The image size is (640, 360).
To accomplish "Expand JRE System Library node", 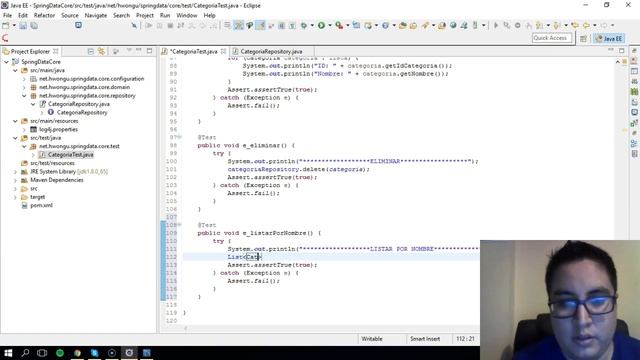I will (x=15, y=171).
